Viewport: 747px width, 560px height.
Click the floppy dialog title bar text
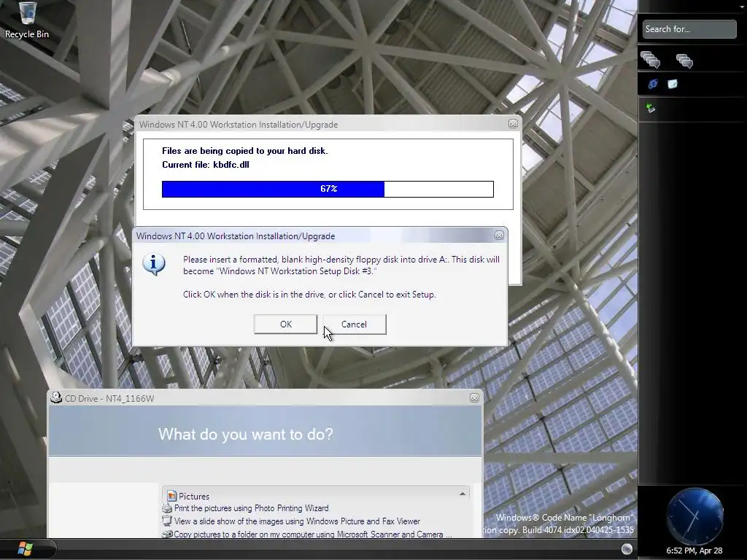pyautogui.click(x=236, y=236)
